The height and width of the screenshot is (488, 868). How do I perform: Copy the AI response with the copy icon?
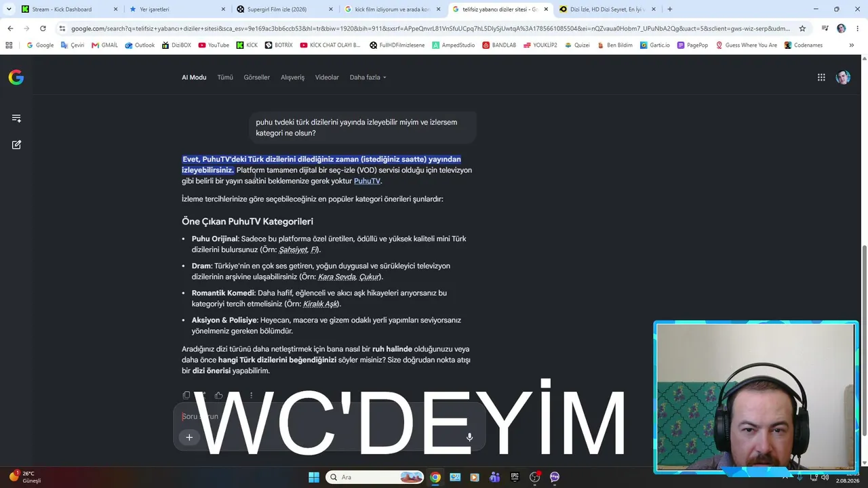186,395
